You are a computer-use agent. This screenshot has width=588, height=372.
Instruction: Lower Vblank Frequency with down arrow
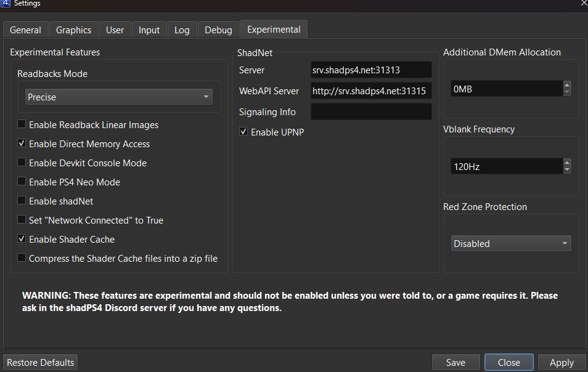567,170
